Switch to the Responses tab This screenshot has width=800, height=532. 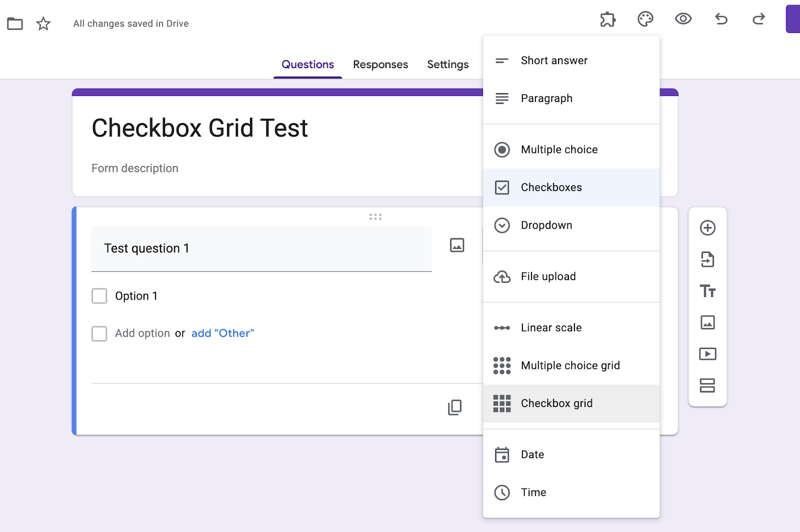tap(380, 64)
